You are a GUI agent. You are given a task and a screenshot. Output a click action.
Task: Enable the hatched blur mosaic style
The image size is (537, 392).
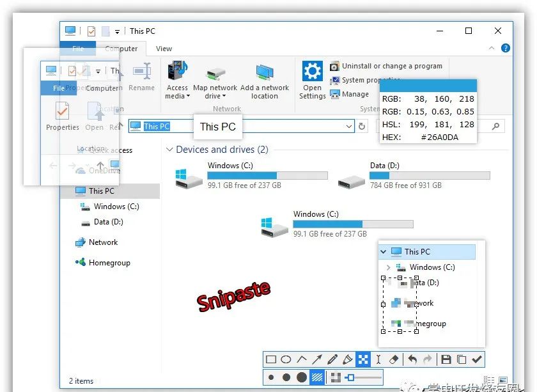[317, 377]
